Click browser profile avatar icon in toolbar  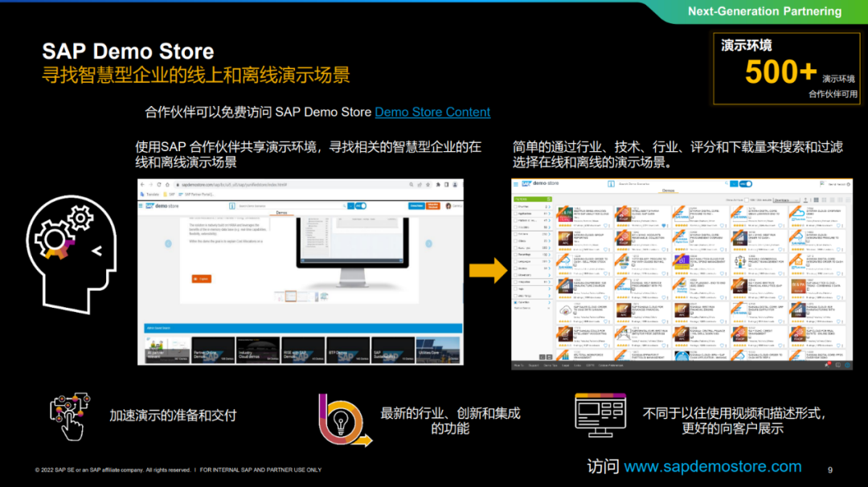tap(455, 185)
